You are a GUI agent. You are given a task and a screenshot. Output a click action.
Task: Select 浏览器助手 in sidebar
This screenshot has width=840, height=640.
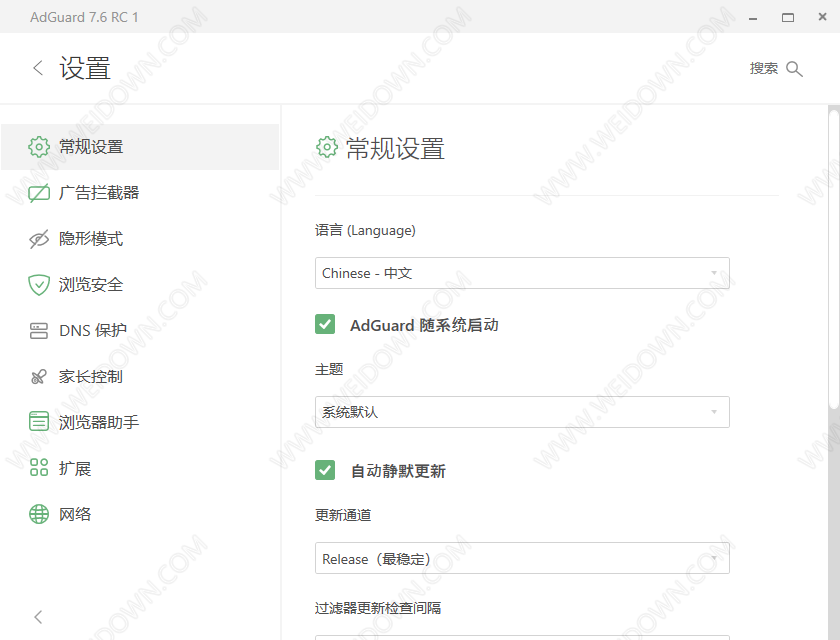click(x=140, y=423)
